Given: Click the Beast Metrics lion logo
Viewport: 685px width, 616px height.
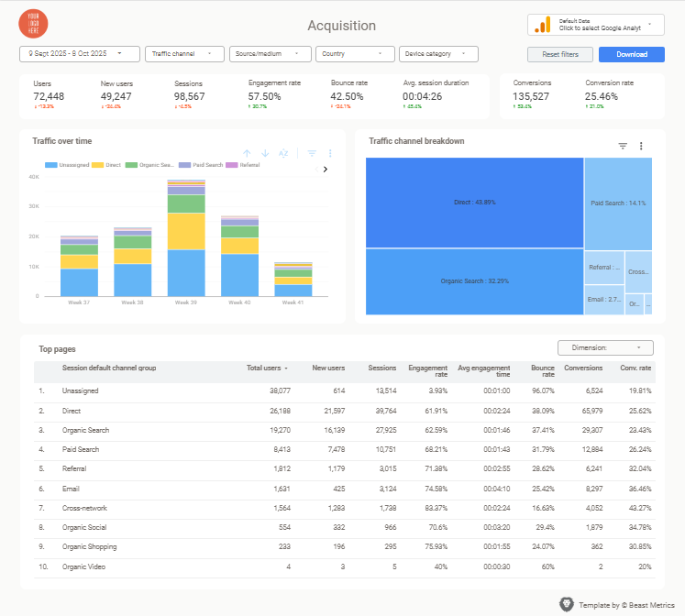Looking at the screenshot, I should point(567,604).
